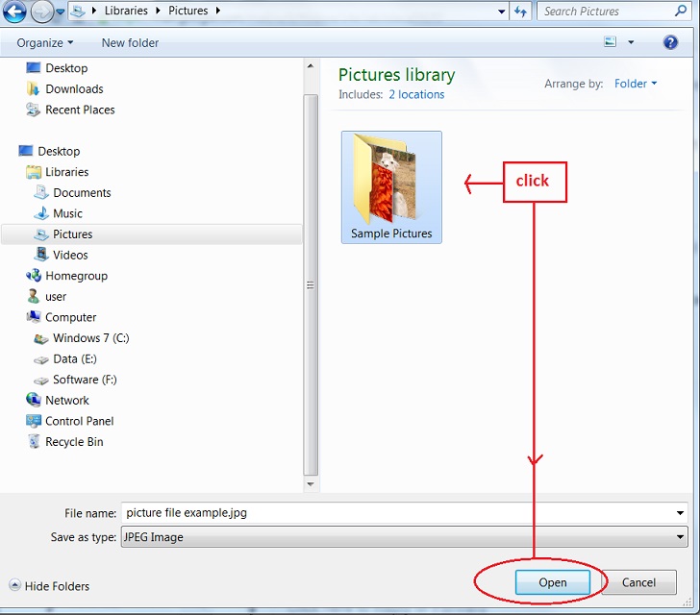
Task: Click the Homegroup icon
Action: (34, 276)
